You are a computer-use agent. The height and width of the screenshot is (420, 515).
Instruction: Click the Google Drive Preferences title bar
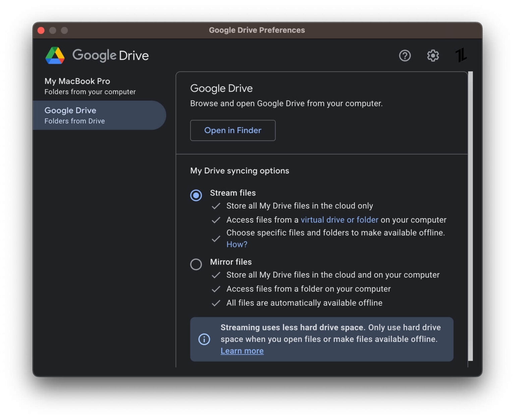pyautogui.click(x=257, y=30)
